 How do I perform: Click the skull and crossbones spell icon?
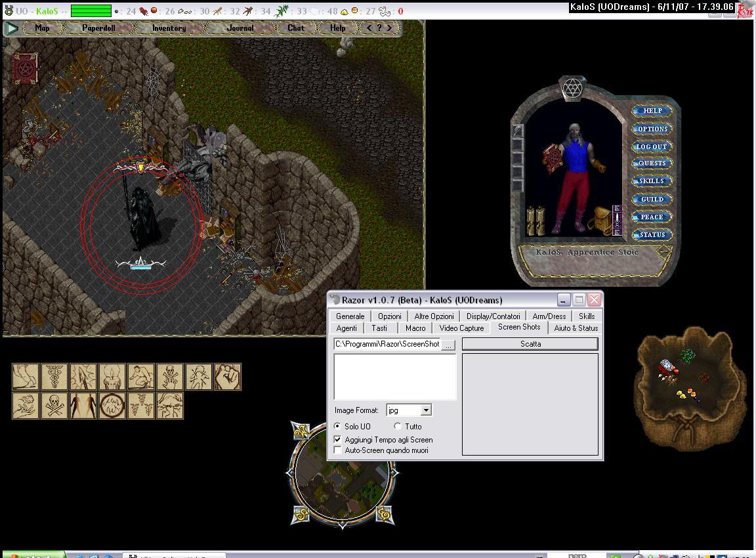pos(54,405)
